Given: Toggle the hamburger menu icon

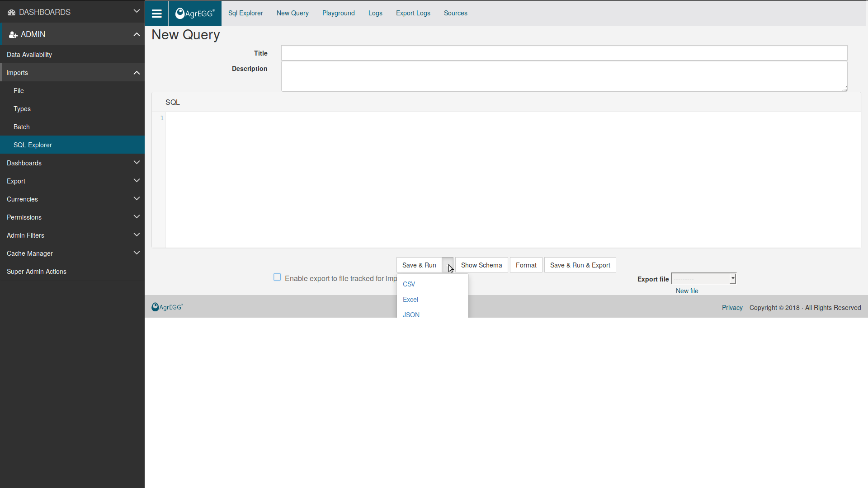Looking at the screenshot, I should pos(156,13).
